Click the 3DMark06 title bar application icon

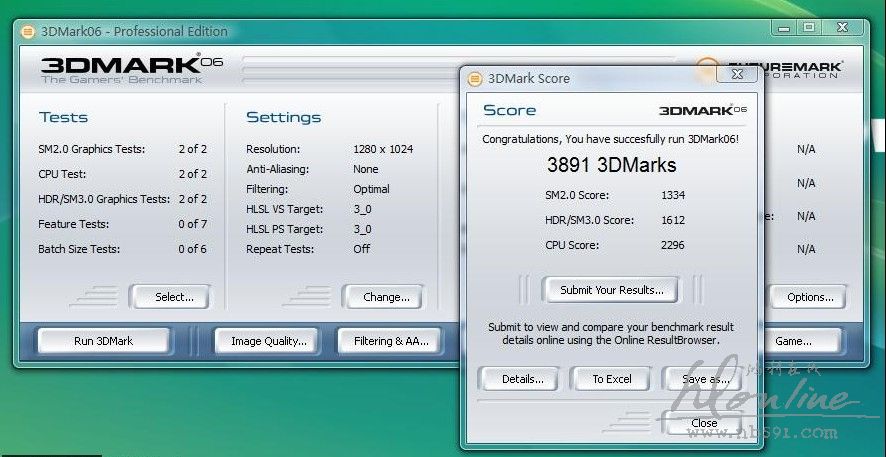coord(28,31)
